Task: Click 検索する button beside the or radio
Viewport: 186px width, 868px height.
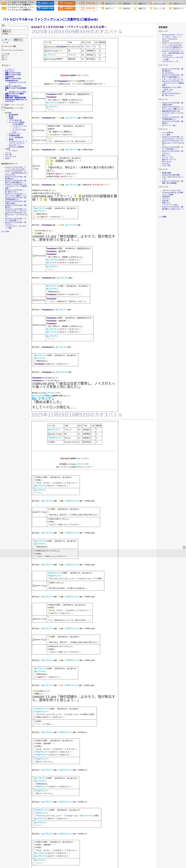Action: click(x=18, y=40)
